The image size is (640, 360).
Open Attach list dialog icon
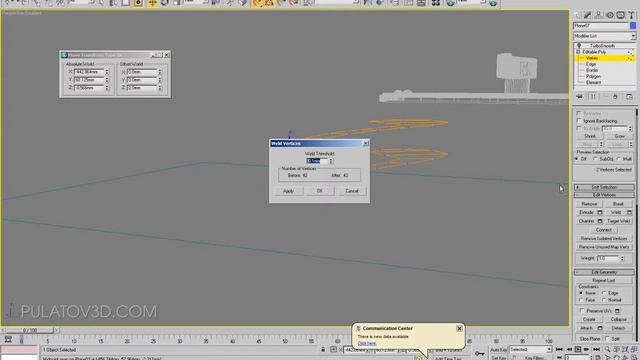600,328
